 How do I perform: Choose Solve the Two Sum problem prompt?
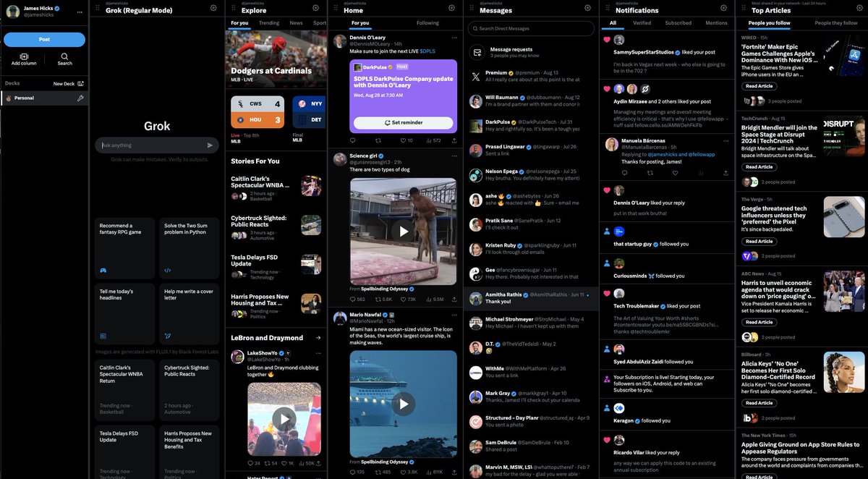[189, 248]
